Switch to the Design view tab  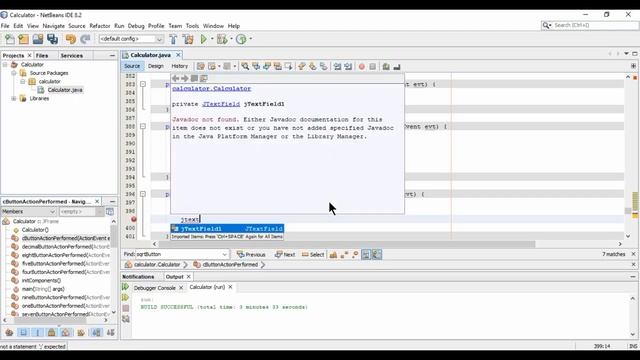tap(156, 66)
